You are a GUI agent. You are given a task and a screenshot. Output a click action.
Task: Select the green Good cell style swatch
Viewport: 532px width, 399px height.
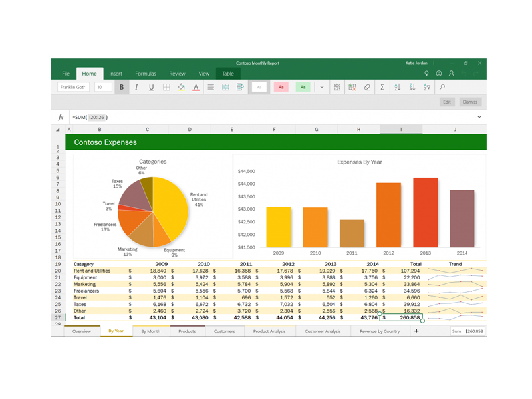303,87
